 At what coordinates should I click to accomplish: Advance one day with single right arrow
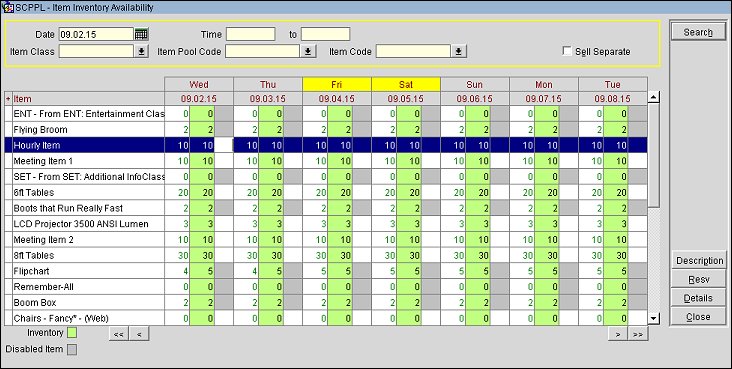pyautogui.click(x=618, y=334)
